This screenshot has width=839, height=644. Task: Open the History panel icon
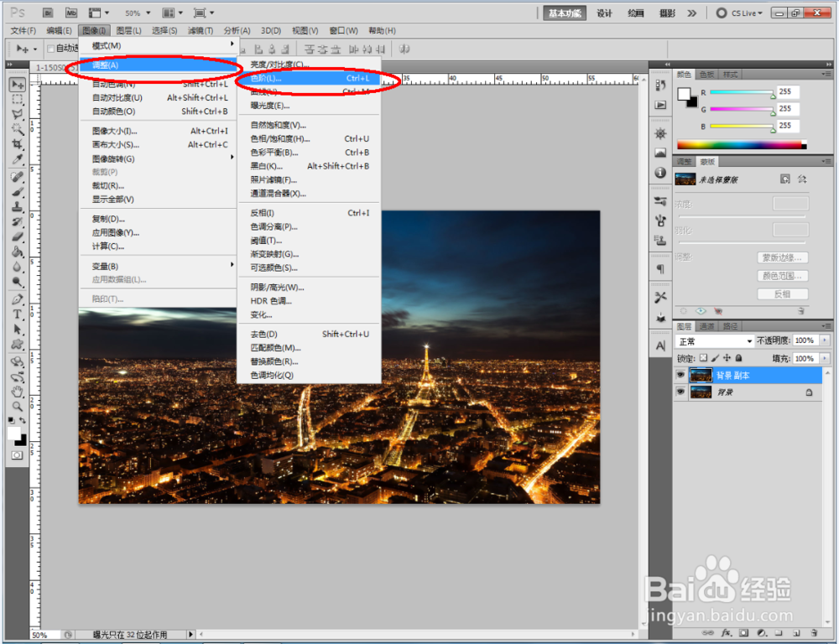pyautogui.click(x=660, y=85)
